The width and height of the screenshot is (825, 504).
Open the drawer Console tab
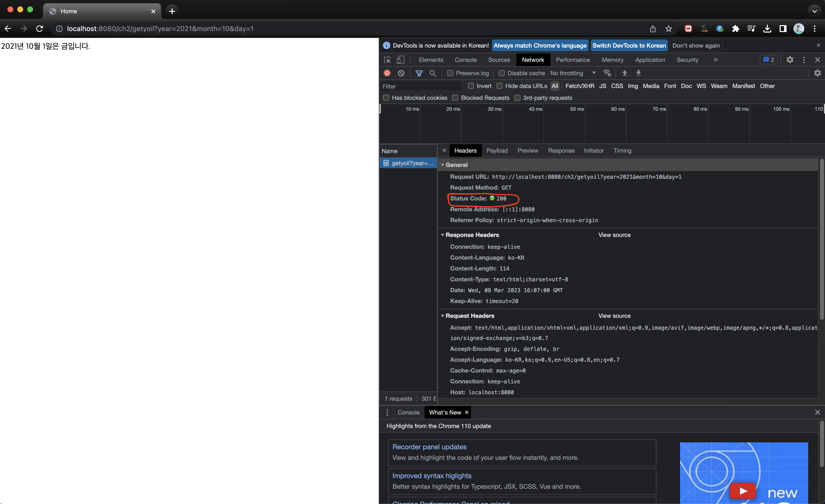tap(408, 413)
